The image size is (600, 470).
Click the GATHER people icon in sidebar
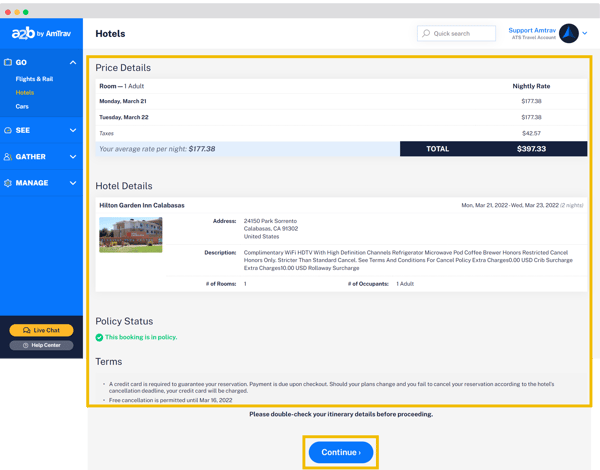pos(9,157)
